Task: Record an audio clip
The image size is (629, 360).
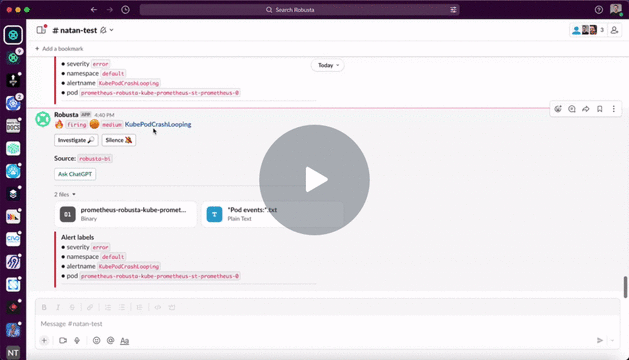Action: [77, 341]
